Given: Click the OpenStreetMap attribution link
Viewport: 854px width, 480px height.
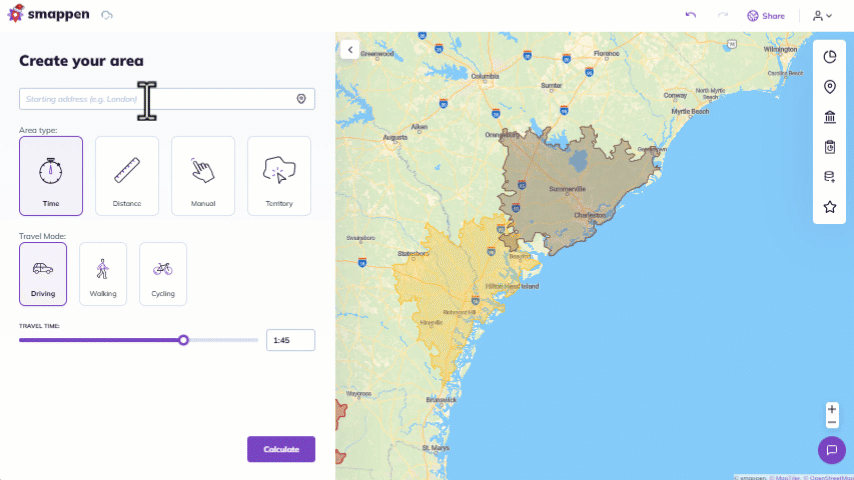Looking at the screenshot, I should (x=828, y=477).
